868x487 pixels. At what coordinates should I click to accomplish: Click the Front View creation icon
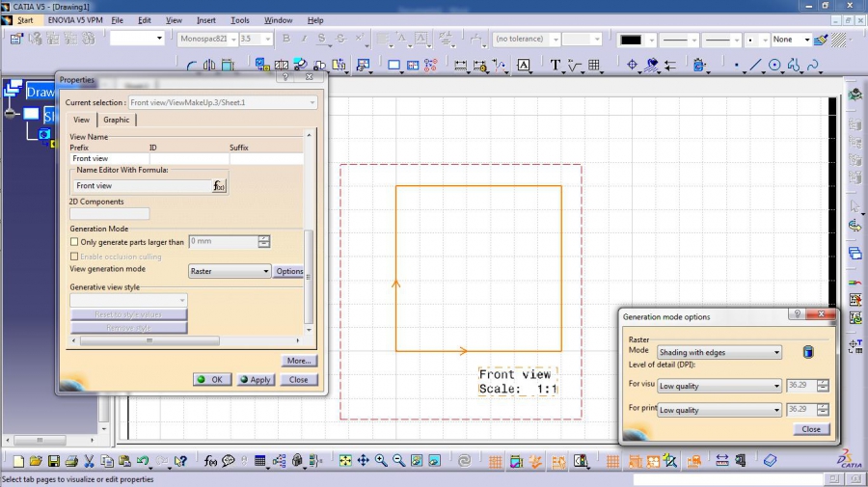261,66
